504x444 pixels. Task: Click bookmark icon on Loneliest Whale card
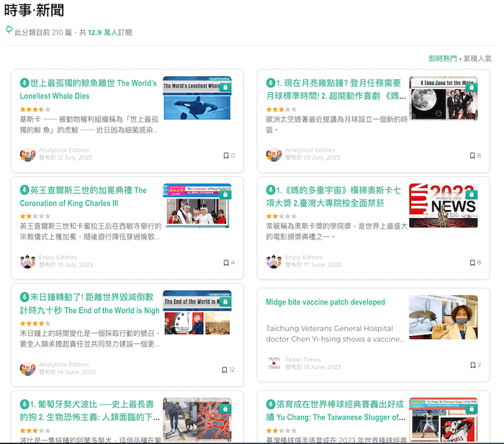tap(225, 155)
